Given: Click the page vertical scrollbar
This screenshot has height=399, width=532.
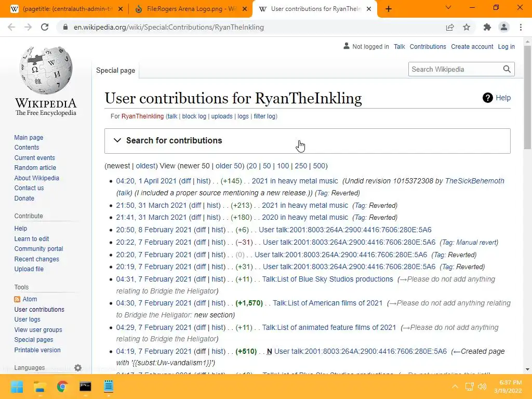Looking at the screenshot, I should [527, 97].
